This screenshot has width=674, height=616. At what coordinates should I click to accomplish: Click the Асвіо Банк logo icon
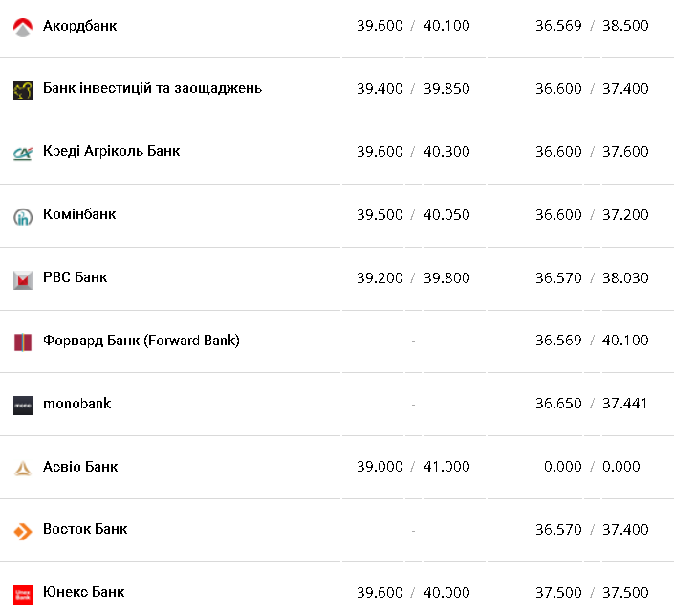click(x=23, y=468)
